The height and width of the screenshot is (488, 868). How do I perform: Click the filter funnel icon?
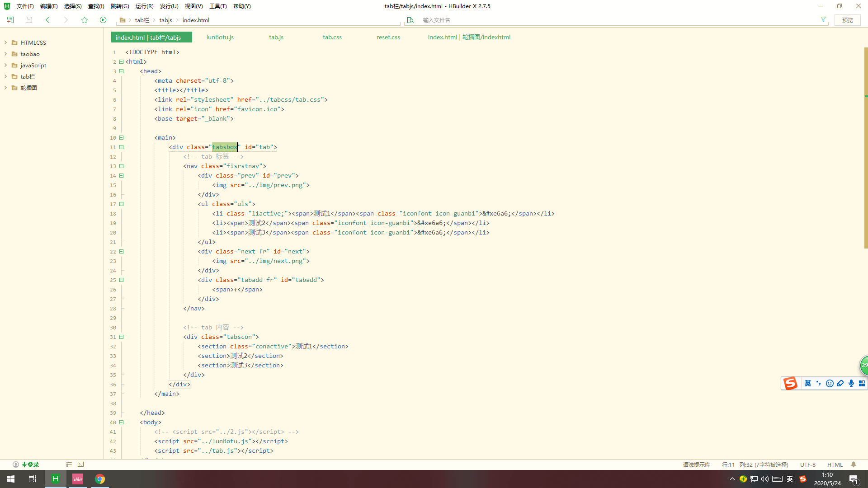[x=823, y=19]
